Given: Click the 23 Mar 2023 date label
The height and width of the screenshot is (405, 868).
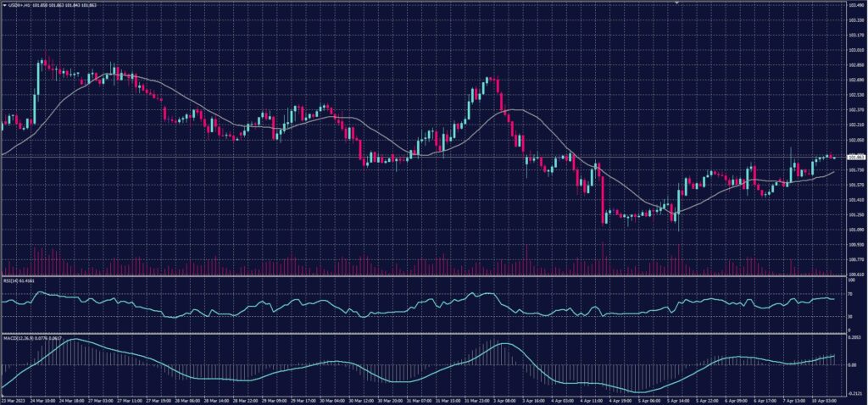Looking at the screenshot, I should tap(14, 399).
